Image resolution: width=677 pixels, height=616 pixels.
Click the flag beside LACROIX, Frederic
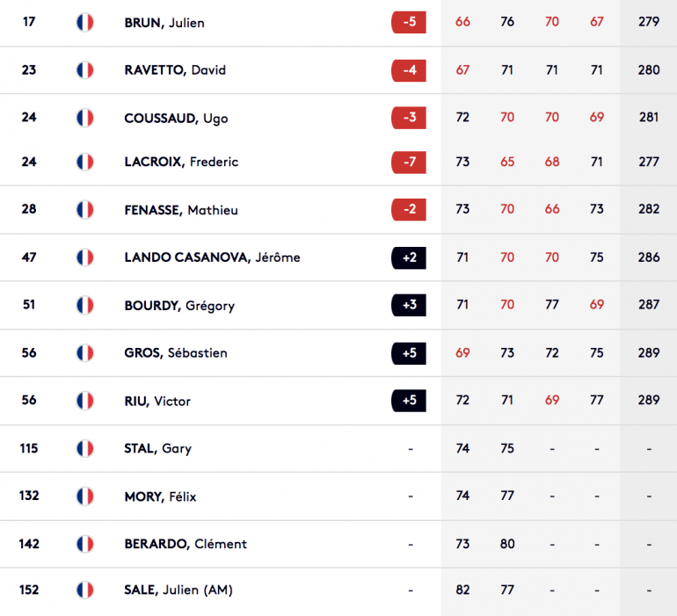pyautogui.click(x=85, y=162)
